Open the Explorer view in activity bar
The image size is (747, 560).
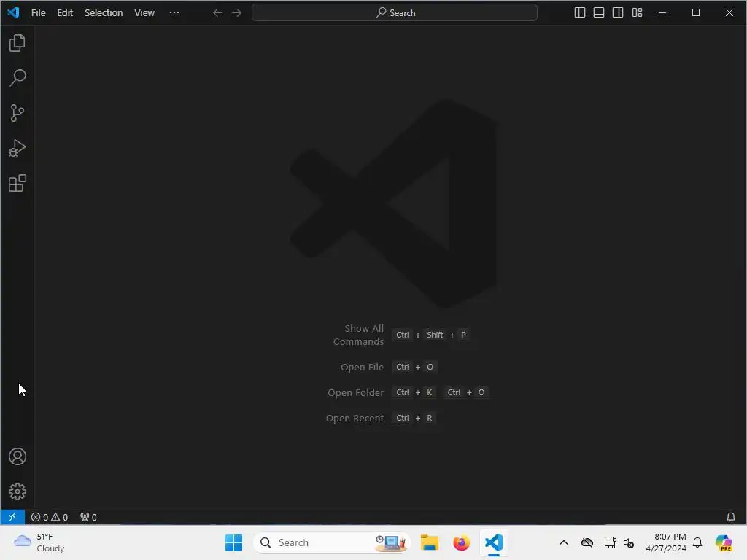click(x=18, y=43)
